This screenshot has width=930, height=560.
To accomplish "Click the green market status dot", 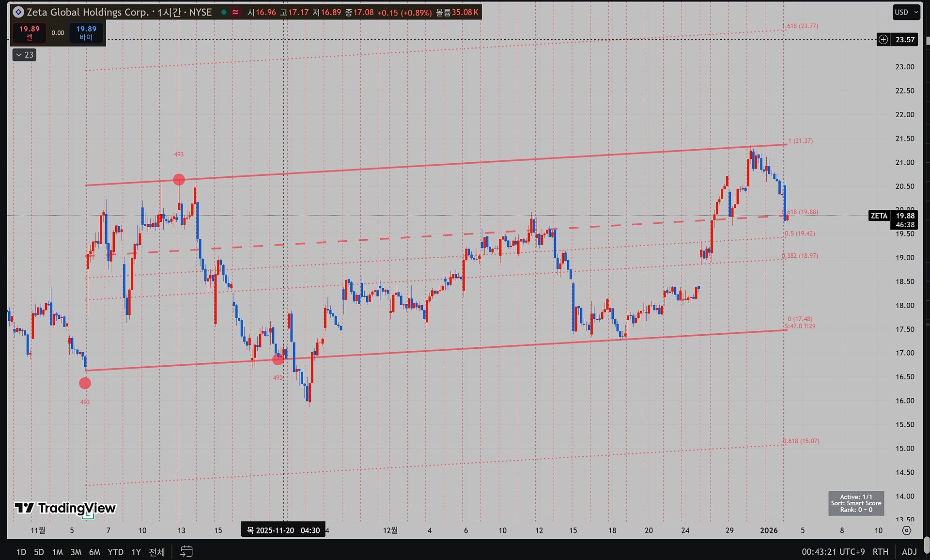I will click(224, 12).
